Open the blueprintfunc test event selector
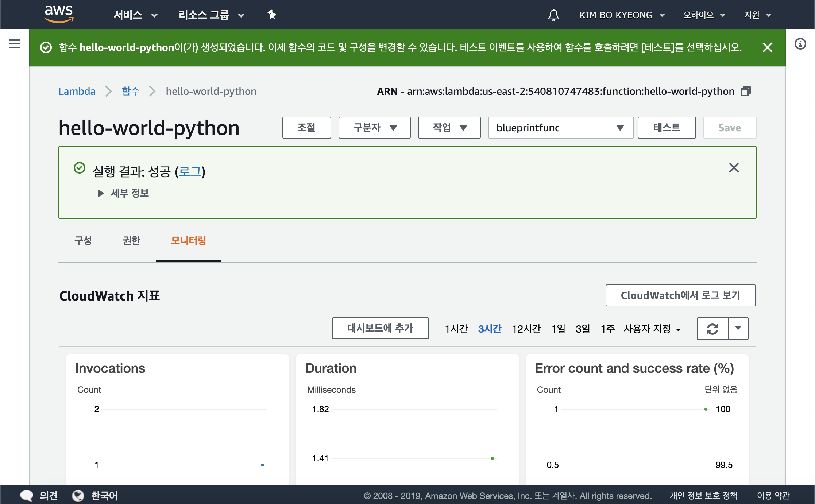 (x=561, y=128)
